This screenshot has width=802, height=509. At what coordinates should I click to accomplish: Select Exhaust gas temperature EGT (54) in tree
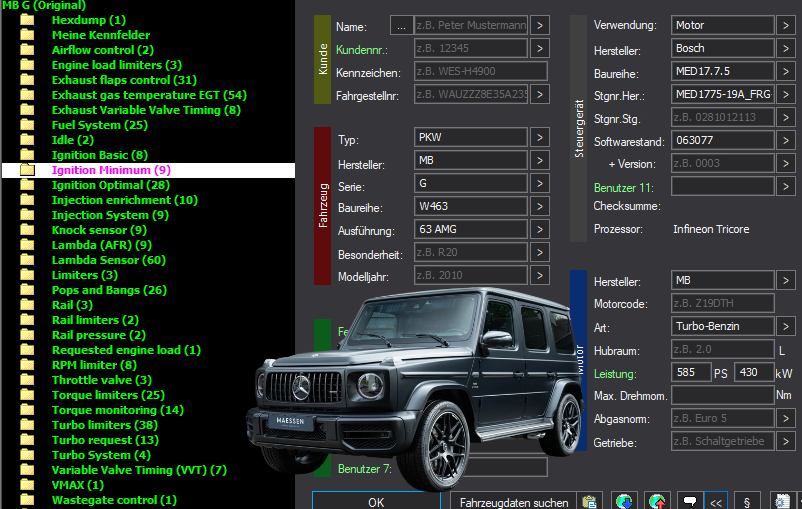pos(149,95)
